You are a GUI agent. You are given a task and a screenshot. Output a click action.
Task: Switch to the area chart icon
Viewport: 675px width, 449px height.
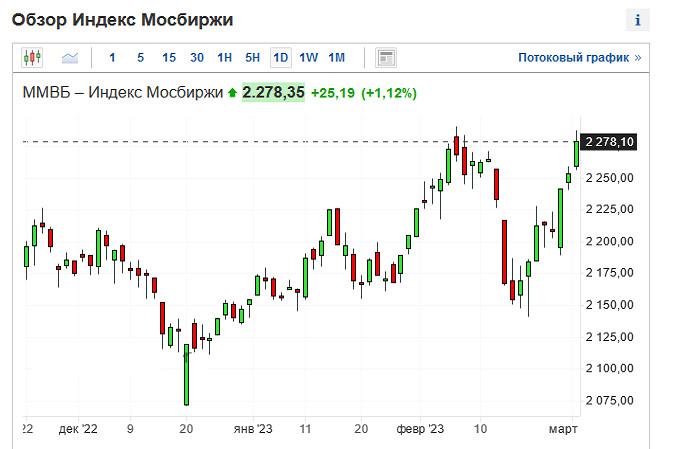click(x=70, y=58)
